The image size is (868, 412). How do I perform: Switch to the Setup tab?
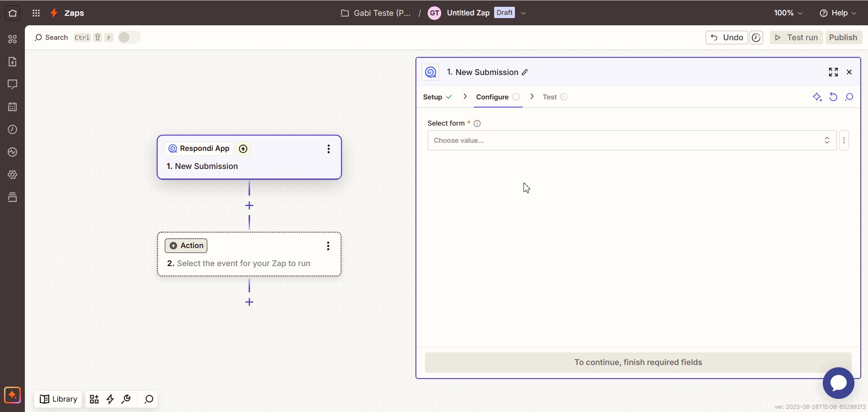point(437,97)
